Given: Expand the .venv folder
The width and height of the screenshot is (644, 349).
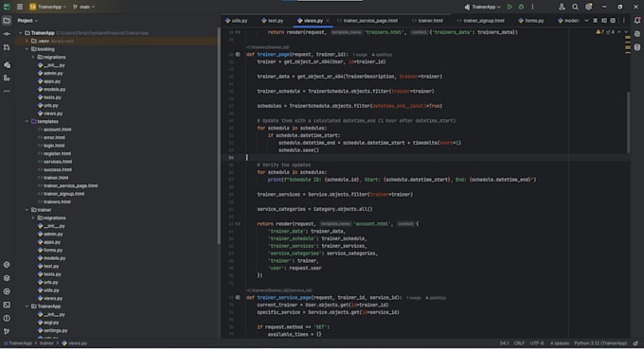Looking at the screenshot, I should click(27, 41).
